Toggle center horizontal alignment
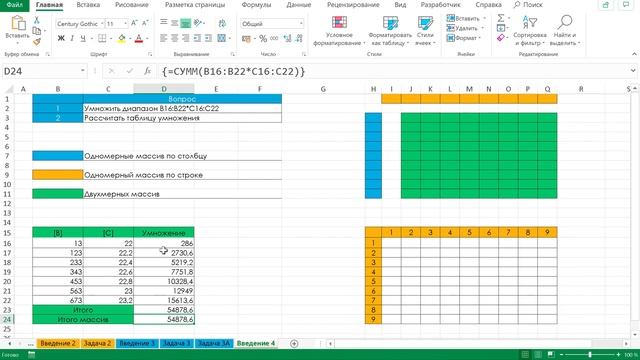Screen dimensions: 640x360 click(x=175, y=38)
